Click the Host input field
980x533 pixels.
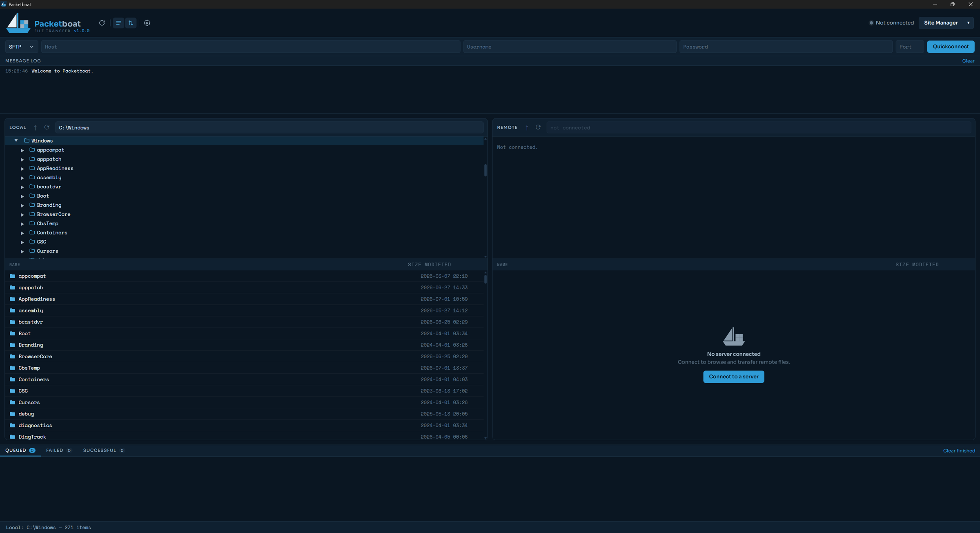point(250,47)
